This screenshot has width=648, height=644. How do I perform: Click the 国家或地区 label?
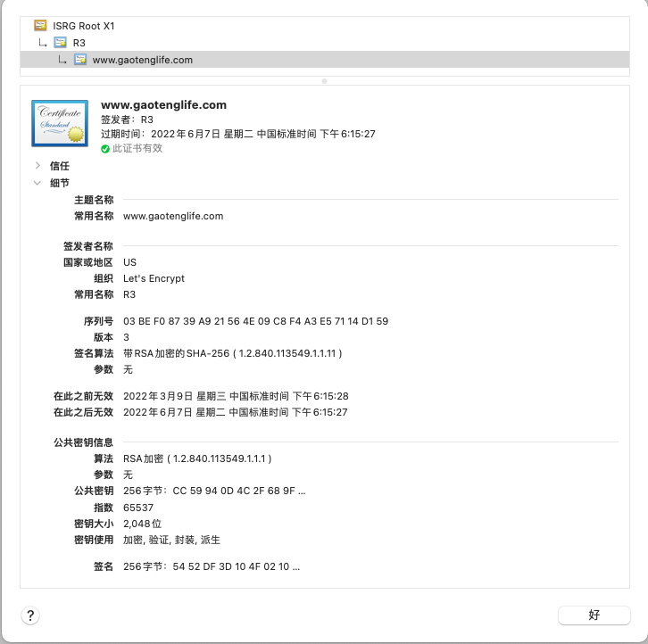[88, 262]
